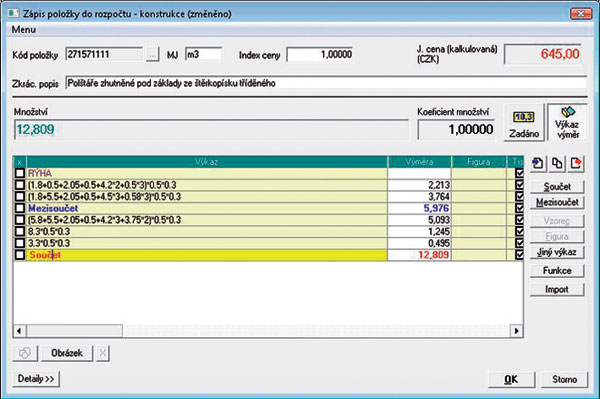Select formula (5.8+5.5+2.05+0.5+4.2*3+3.75*2)*0.5*0.3

(x=104, y=220)
